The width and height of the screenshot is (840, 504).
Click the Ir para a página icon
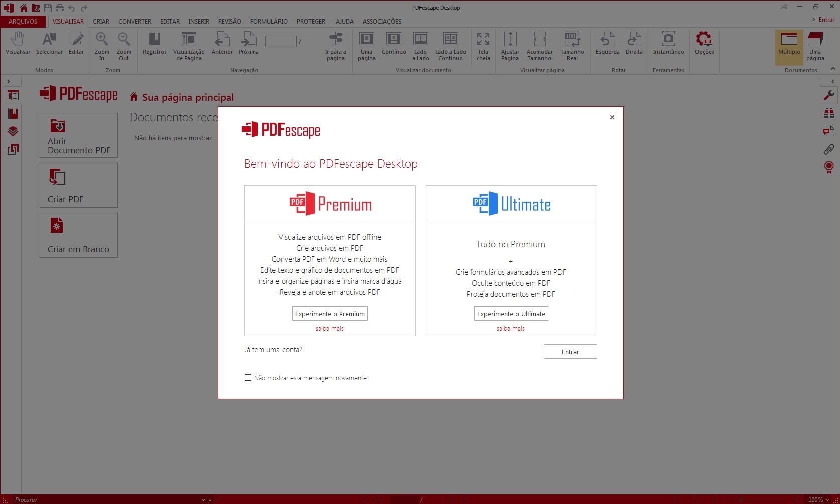pyautogui.click(x=335, y=47)
